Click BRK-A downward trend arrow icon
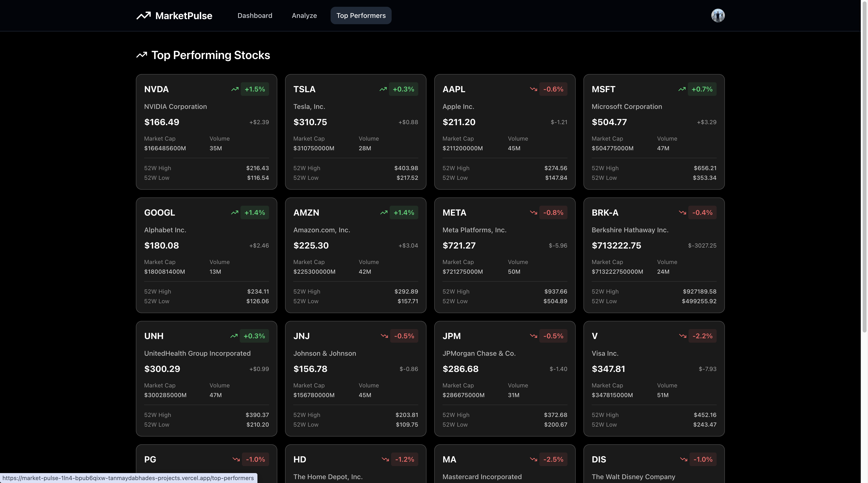This screenshot has height=483, width=868. (x=682, y=213)
